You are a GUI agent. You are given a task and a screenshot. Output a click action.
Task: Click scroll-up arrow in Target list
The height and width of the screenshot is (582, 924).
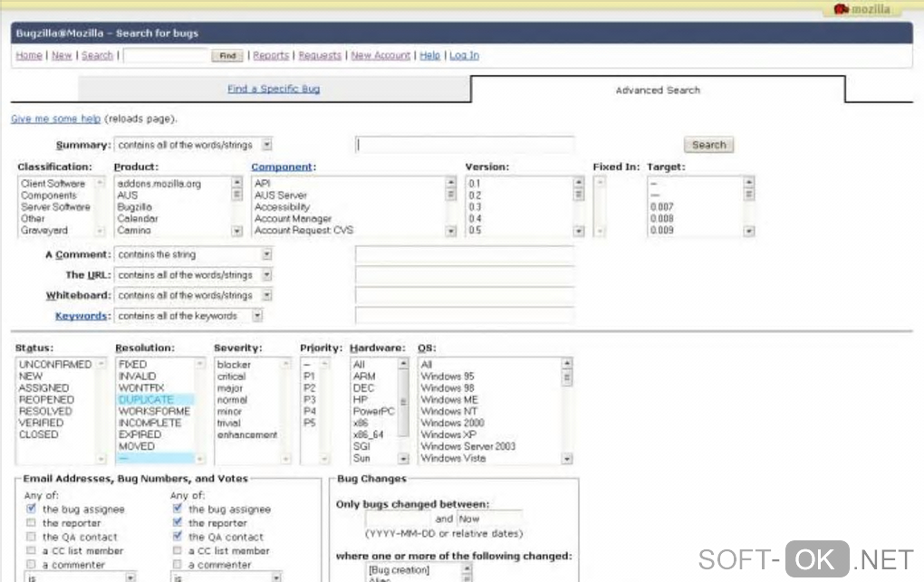749,183
